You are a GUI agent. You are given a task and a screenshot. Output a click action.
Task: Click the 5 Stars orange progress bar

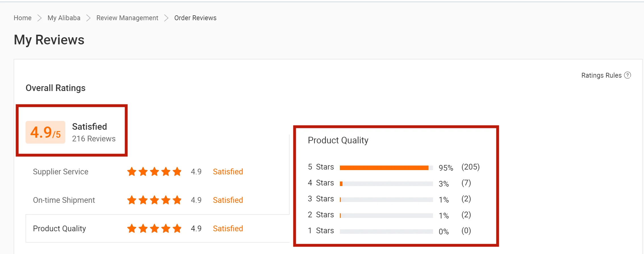pyautogui.click(x=384, y=168)
